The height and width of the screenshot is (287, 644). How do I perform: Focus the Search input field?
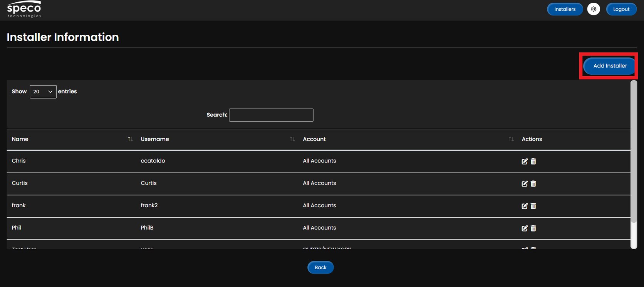point(271,115)
